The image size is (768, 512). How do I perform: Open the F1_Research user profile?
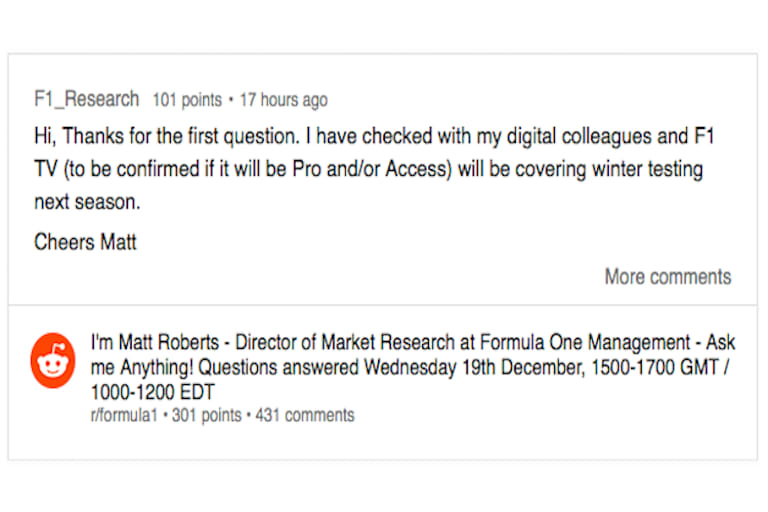(x=86, y=99)
